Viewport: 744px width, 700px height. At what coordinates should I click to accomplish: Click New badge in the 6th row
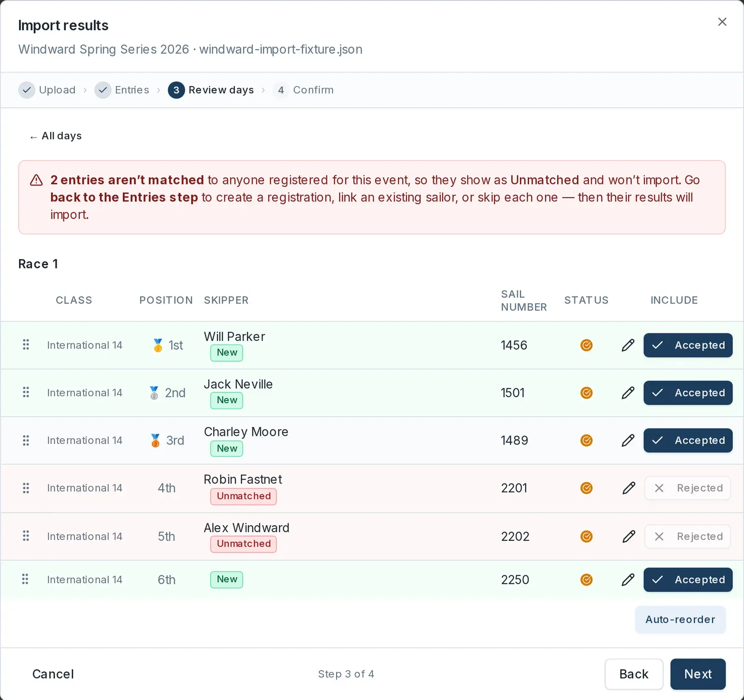coord(227,579)
